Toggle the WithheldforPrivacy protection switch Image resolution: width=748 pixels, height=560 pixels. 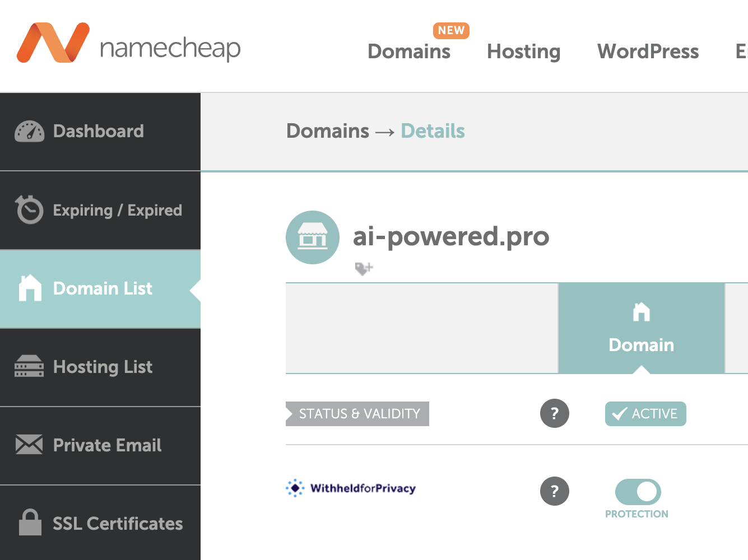pyautogui.click(x=638, y=492)
